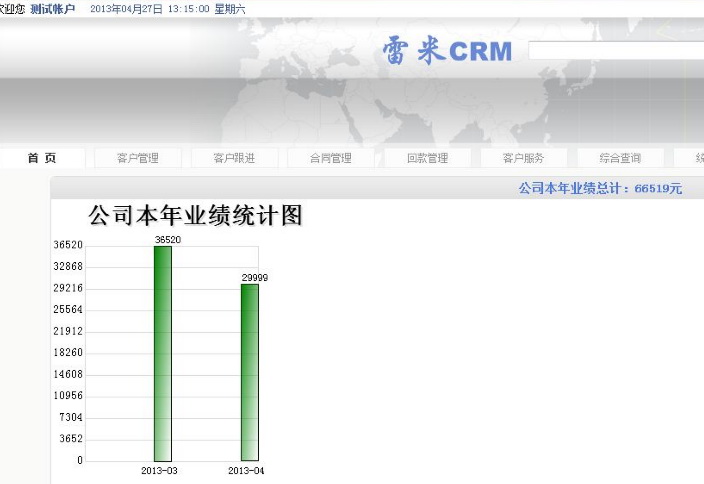Click the 21912 y-axis value
Screen dimensions: 704x484
[x=68, y=331]
